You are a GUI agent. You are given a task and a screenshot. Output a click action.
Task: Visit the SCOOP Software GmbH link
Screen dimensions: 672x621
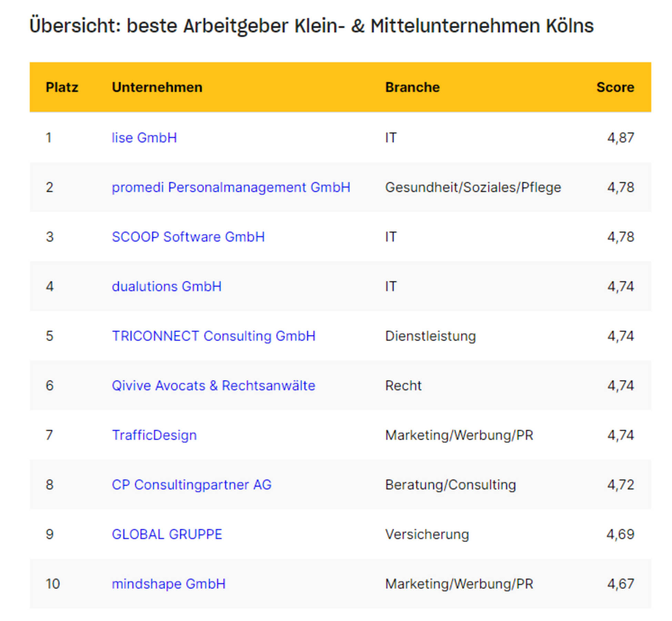[x=188, y=237]
